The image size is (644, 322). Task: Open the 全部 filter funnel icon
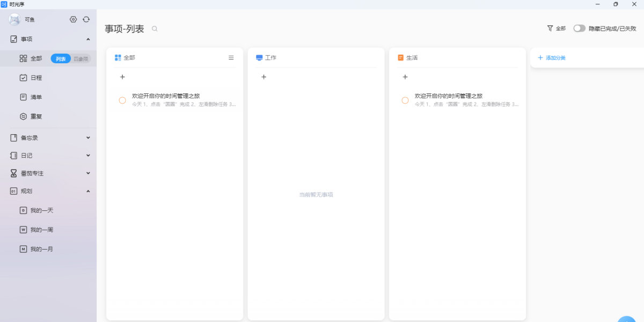click(550, 28)
